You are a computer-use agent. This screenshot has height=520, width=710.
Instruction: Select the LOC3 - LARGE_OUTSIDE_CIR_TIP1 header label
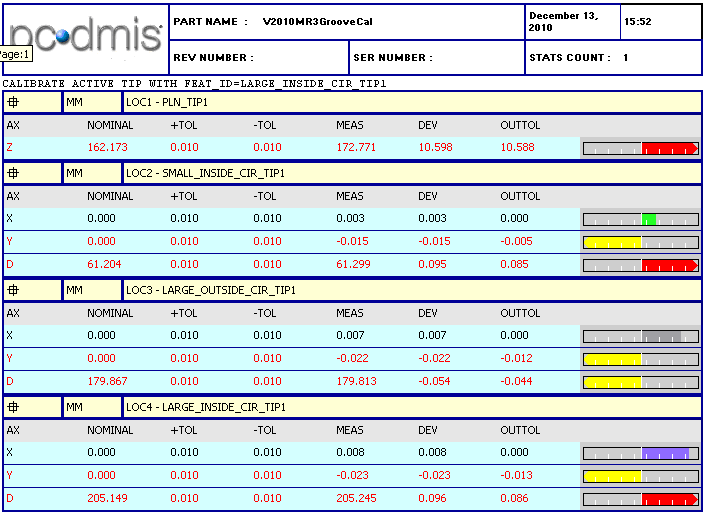pyautogui.click(x=204, y=290)
